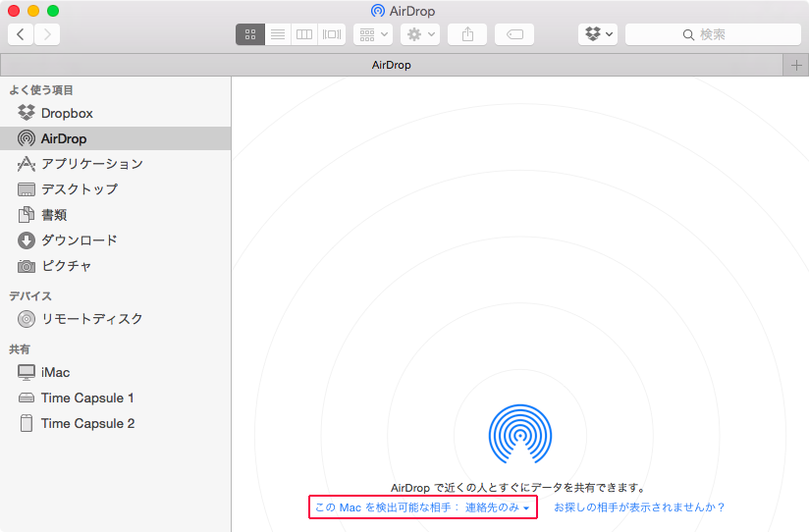Open ダウンロード in the sidebar
The width and height of the screenshot is (809, 532).
tap(116, 239)
